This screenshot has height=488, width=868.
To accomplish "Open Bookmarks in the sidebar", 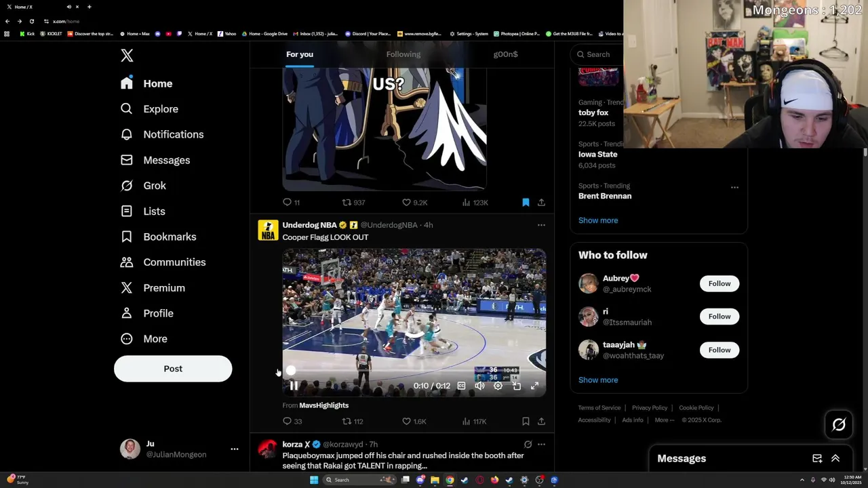I will [159, 237].
